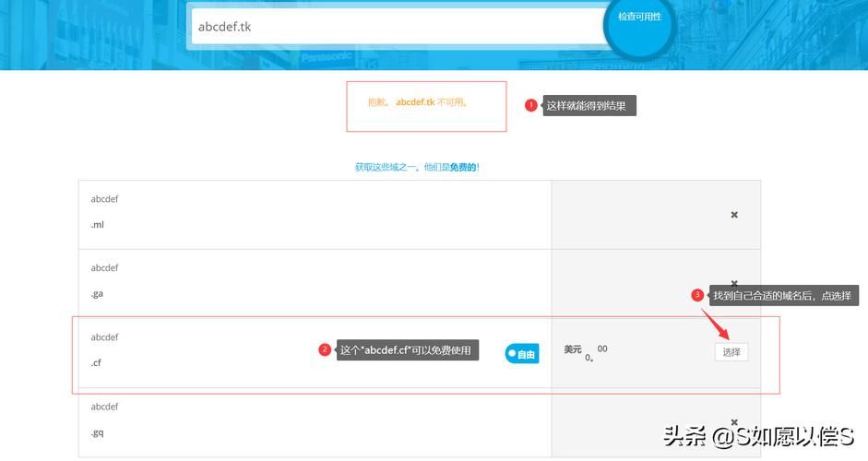Click the X icon in the .gq row
Screen dimensions: 868x461
[x=734, y=422]
